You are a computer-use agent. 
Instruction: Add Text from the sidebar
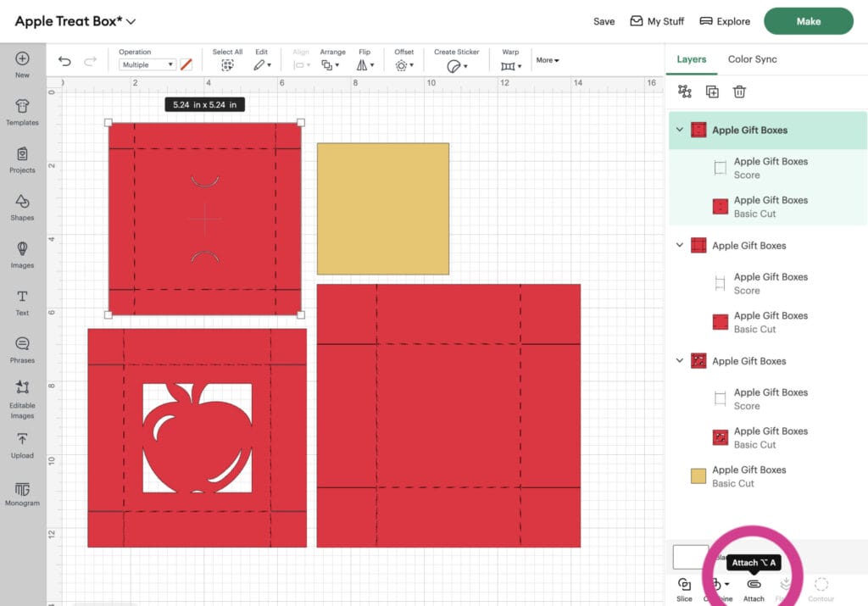pyautogui.click(x=22, y=301)
